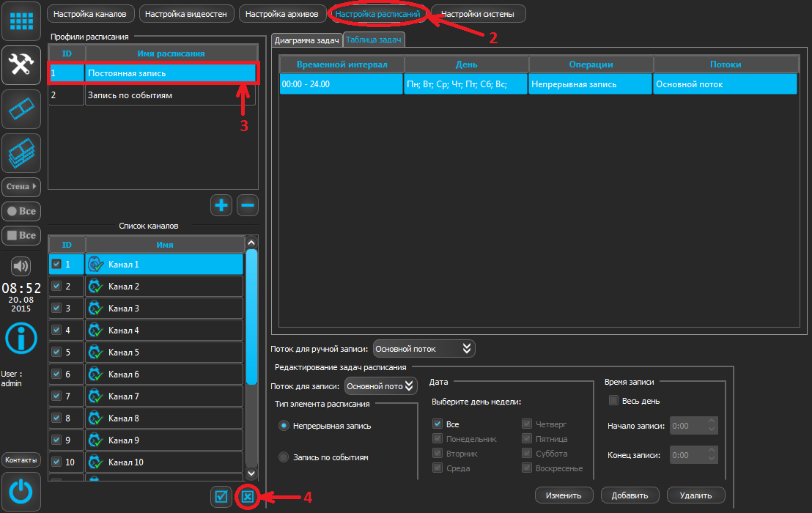Enable the Весь день checkbox

click(614, 401)
